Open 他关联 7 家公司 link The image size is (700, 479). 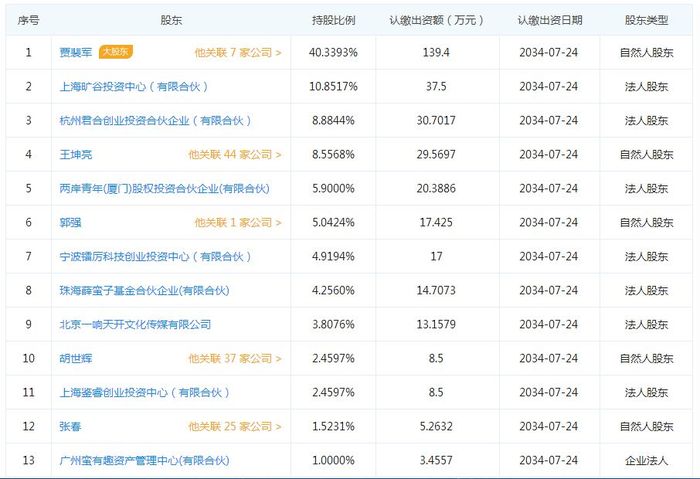(x=238, y=53)
